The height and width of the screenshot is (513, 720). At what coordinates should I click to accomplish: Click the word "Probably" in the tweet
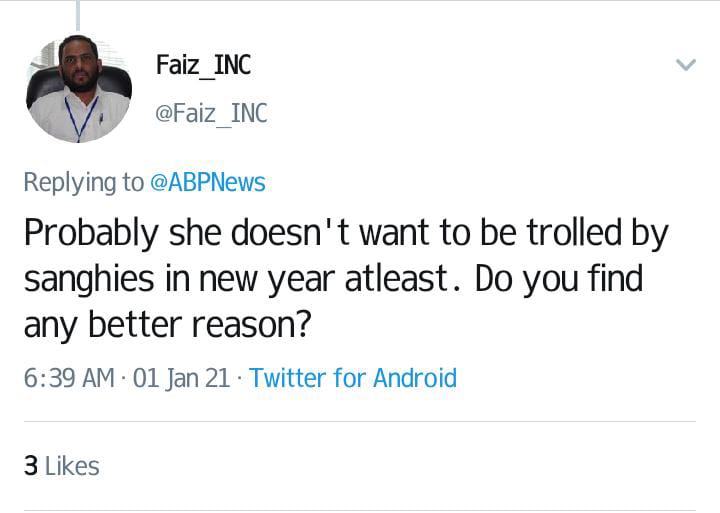pyautogui.click(x=91, y=235)
